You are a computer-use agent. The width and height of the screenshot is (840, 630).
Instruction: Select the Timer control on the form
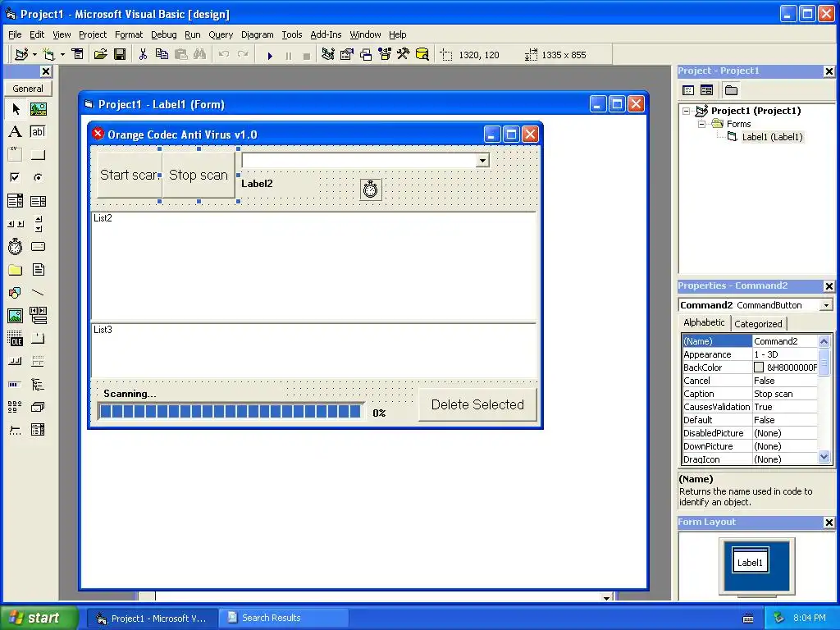pyautogui.click(x=371, y=189)
